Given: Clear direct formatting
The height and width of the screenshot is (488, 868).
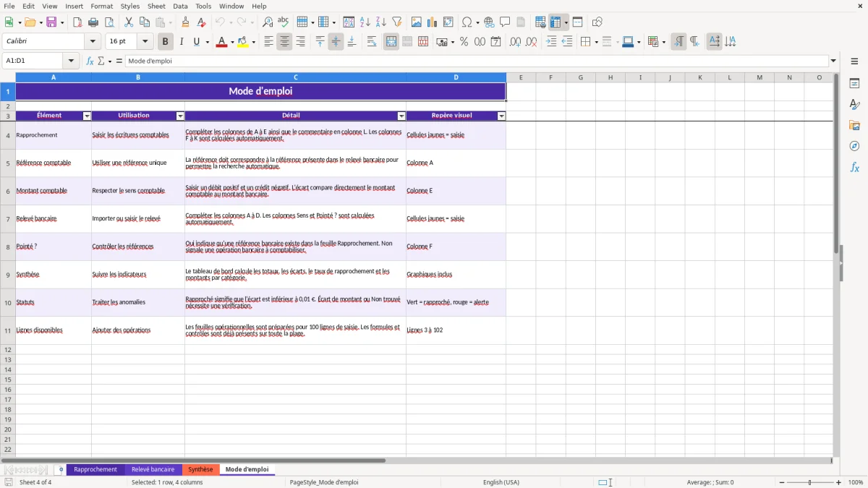Looking at the screenshot, I should [202, 22].
